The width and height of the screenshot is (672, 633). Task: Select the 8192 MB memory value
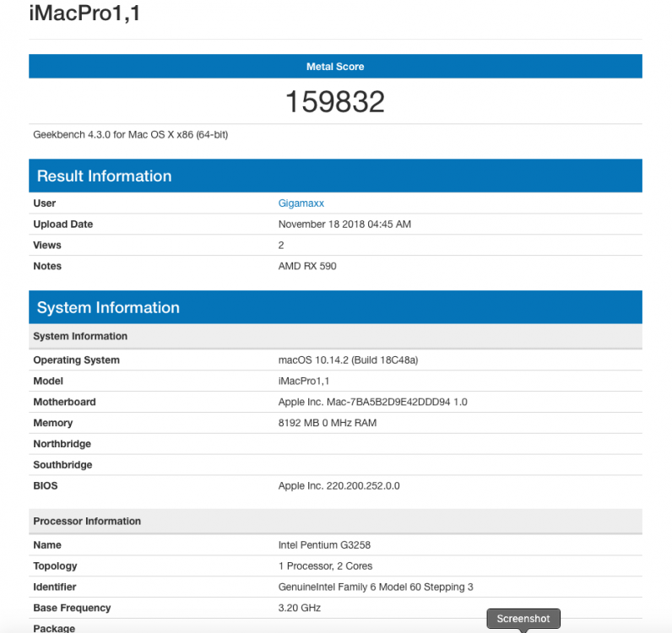click(328, 423)
